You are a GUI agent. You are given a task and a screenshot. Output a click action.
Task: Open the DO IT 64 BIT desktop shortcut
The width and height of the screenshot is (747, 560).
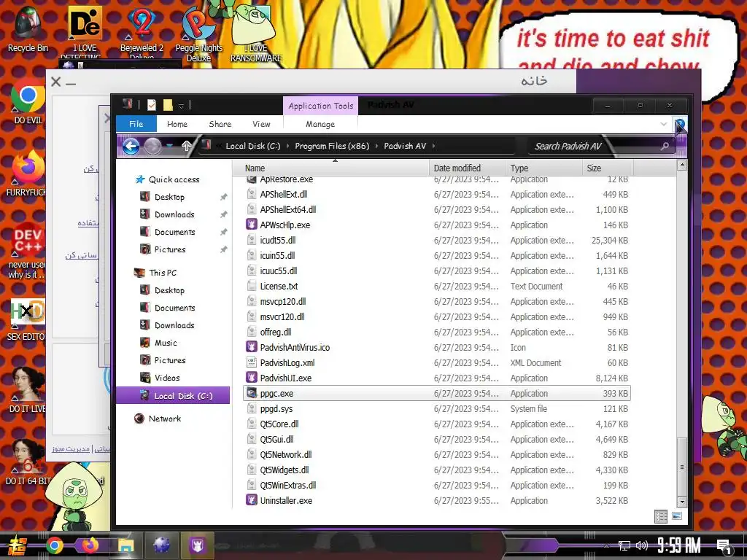pos(27,462)
